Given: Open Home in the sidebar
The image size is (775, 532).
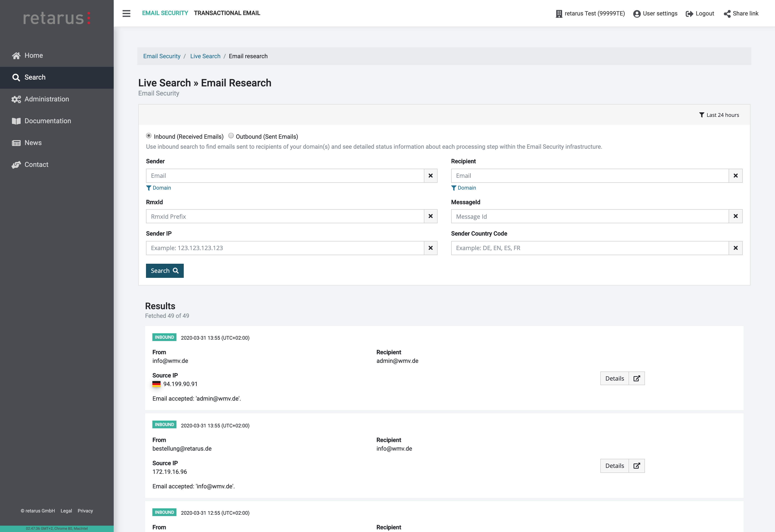Looking at the screenshot, I should pos(57,56).
